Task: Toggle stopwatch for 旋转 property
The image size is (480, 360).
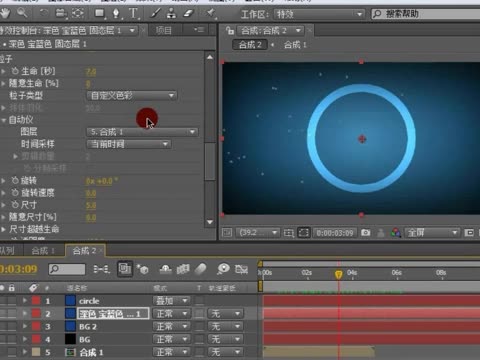Action: 15,181
